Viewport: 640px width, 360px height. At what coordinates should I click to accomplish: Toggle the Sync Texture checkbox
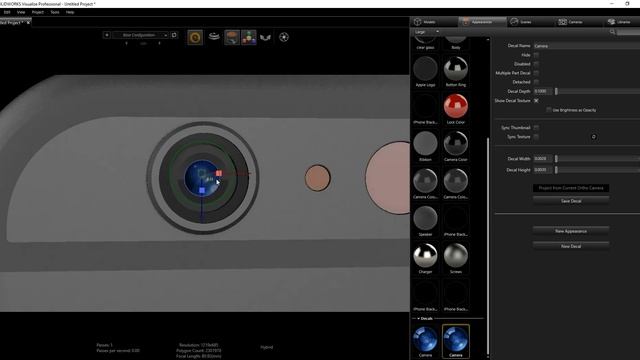tap(536, 137)
